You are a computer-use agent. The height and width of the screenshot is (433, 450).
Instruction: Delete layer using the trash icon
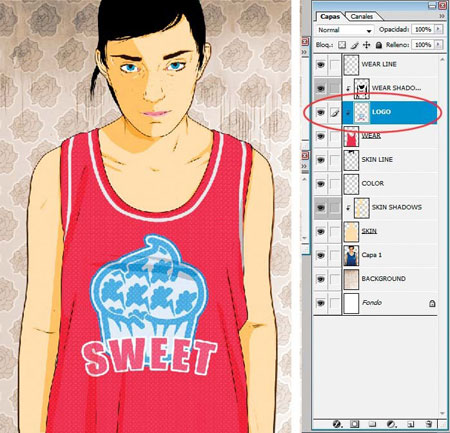pyautogui.click(x=429, y=424)
